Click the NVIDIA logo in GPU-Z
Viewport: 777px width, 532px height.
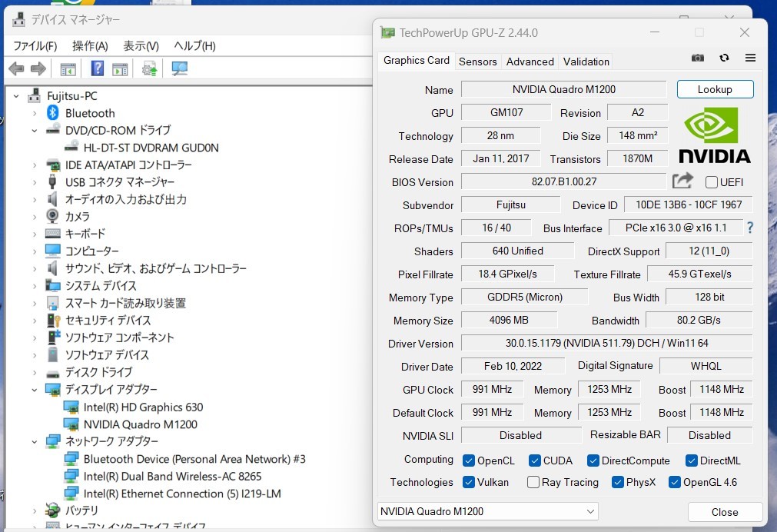coord(714,135)
